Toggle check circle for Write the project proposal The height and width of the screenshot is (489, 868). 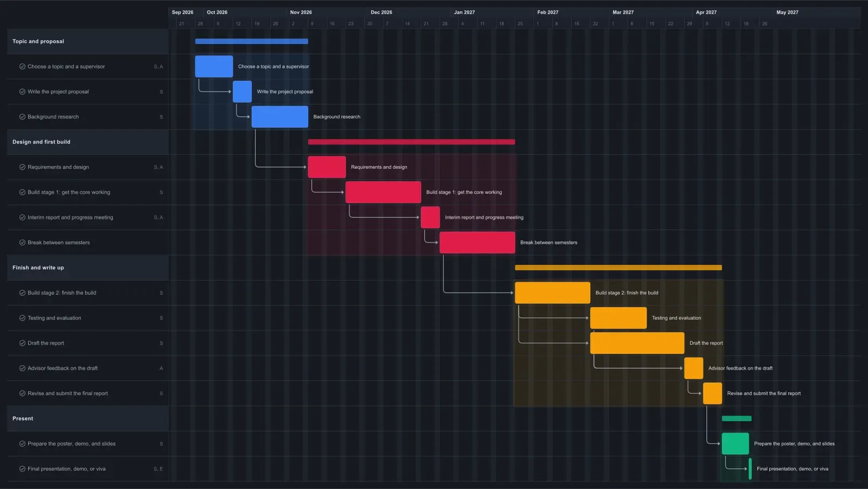pyautogui.click(x=22, y=92)
